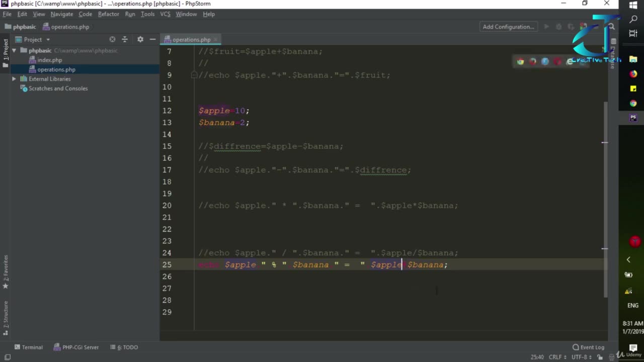644x362 pixels.
Task: Open the Project view dropdown
Action: tap(33, 39)
